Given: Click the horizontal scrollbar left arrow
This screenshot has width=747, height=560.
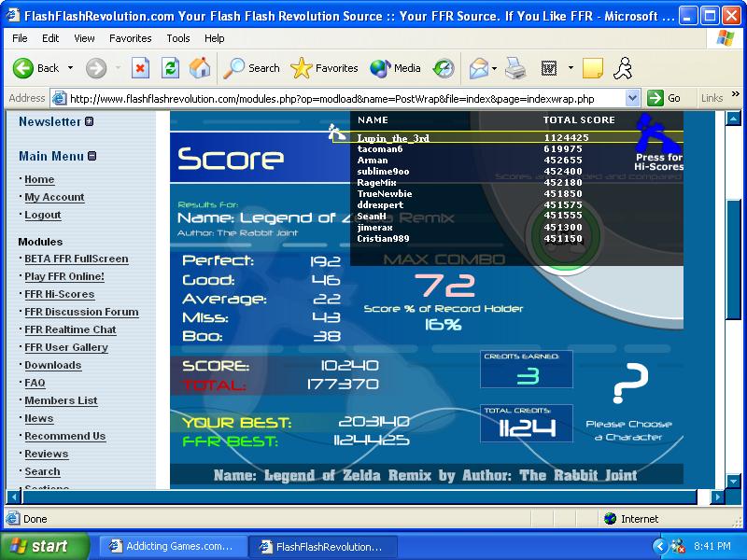Looking at the screenshot, I should [x=14, y=497].
